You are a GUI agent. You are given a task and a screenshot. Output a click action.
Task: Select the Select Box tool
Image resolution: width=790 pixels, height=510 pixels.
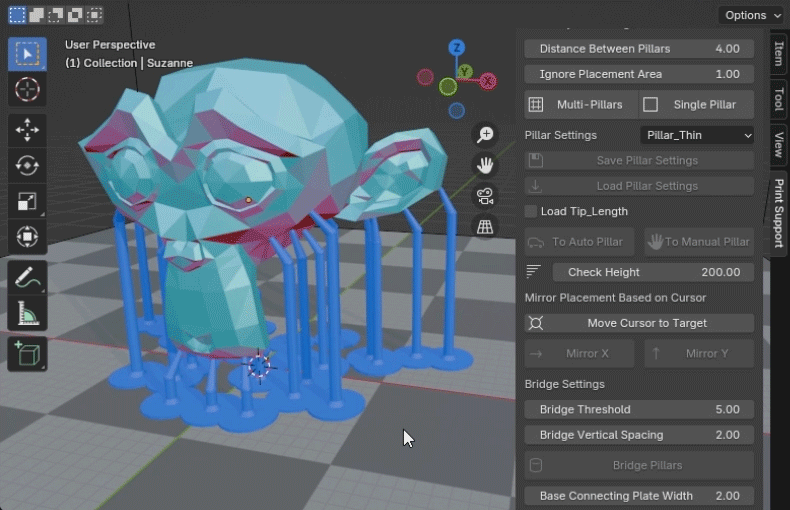coord(27,53)
